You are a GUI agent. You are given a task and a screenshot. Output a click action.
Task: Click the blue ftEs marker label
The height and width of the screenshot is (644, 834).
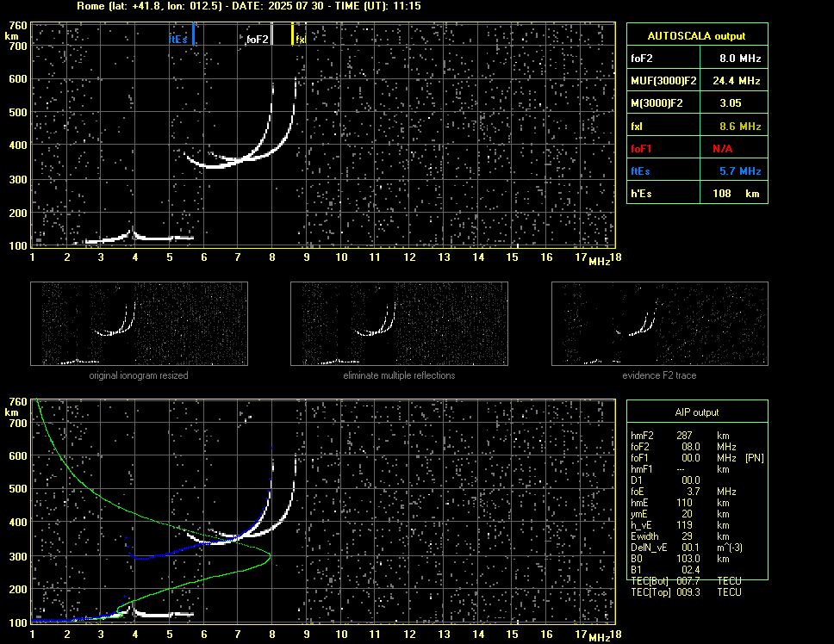point(178,40)
